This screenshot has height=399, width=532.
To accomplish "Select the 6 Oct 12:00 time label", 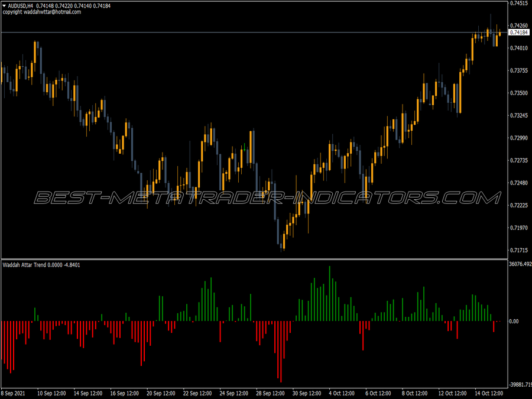I will 378,393.
